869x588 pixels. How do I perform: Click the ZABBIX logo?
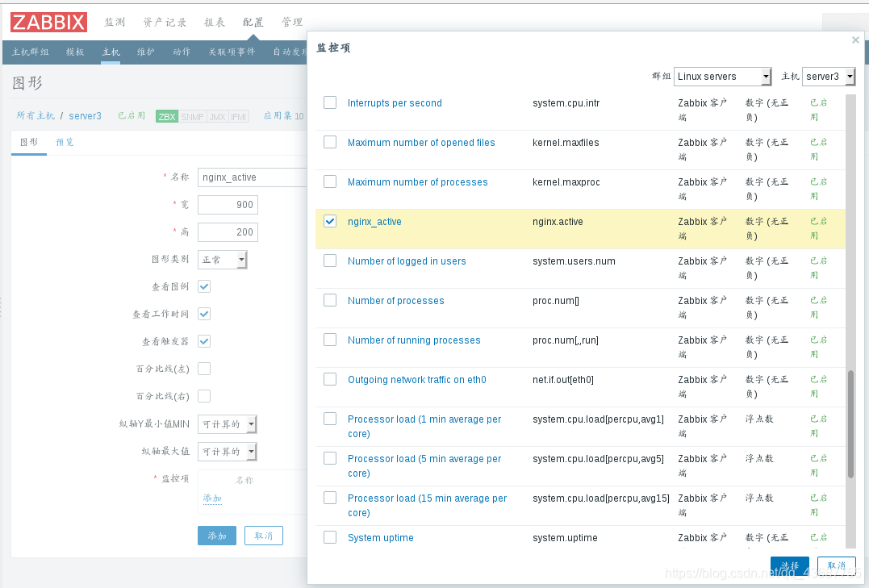click(x=48, y=22)
